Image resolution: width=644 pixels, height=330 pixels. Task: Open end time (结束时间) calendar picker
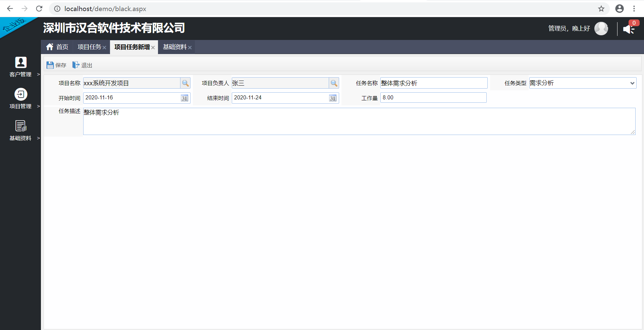[x=333, y=98]
